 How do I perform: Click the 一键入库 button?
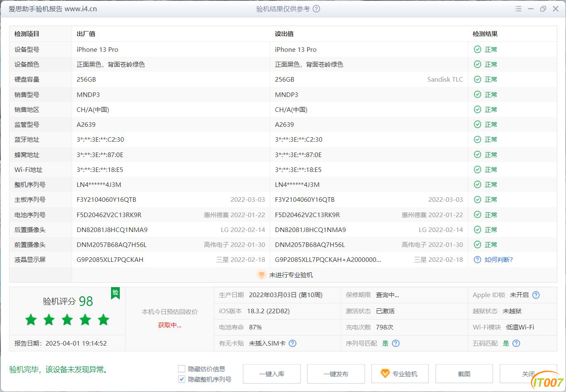coord(272,374)
